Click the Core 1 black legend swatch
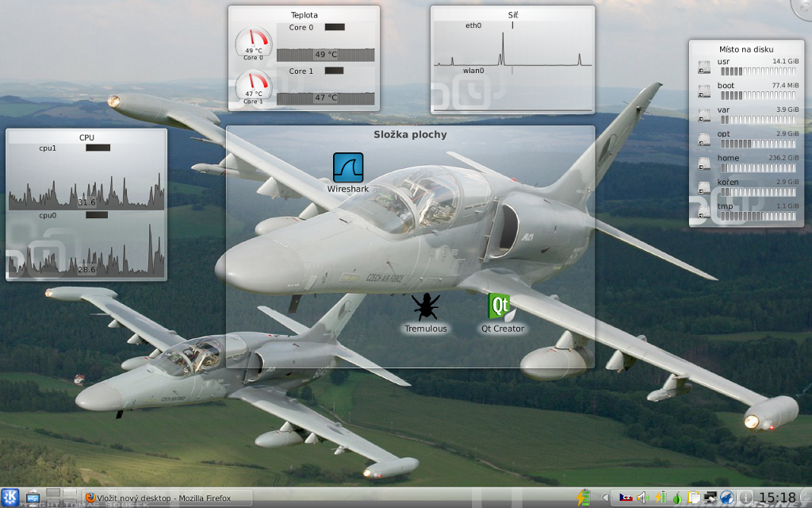This screenshot has height=508, width=812. [x=334, y=71]
